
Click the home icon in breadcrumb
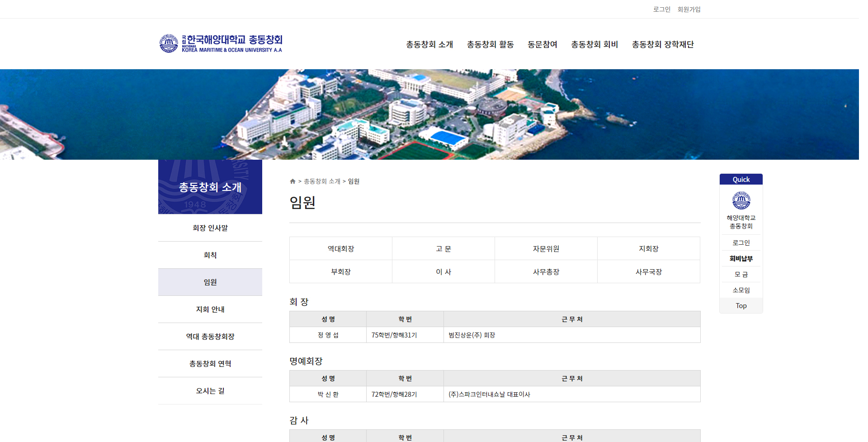click(x=292, y=181)
